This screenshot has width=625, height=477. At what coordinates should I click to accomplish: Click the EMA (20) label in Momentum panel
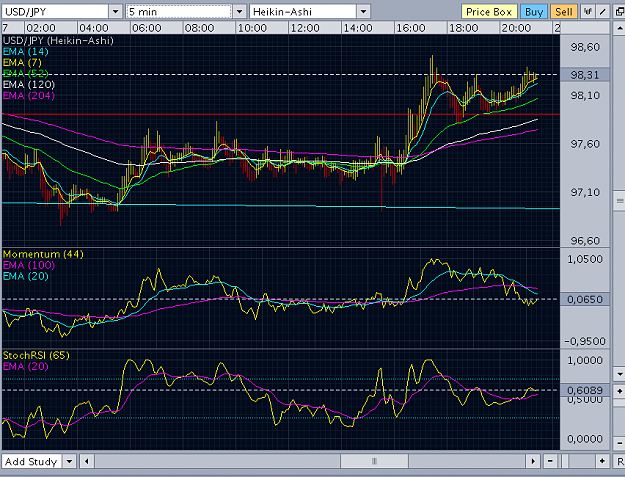click(26, 276)
